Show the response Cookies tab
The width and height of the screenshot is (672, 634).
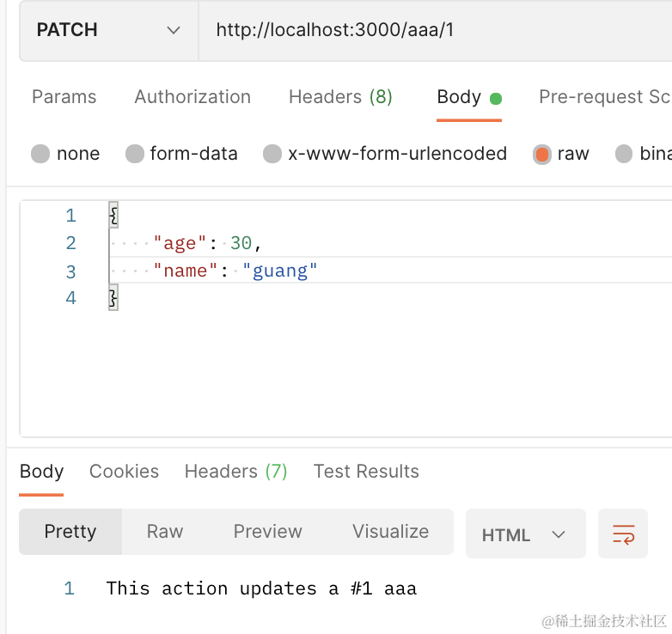pyautogui.click(x=124, y=472)
